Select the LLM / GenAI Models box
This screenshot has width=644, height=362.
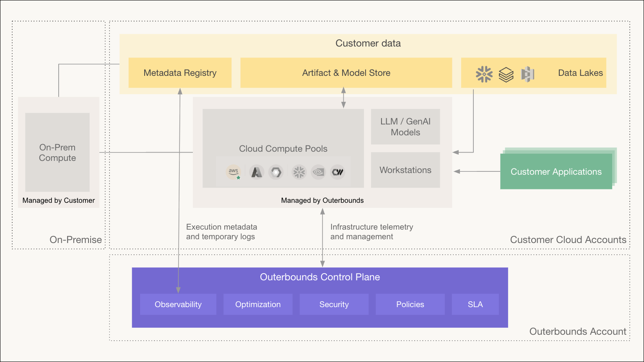coord(405,127)
